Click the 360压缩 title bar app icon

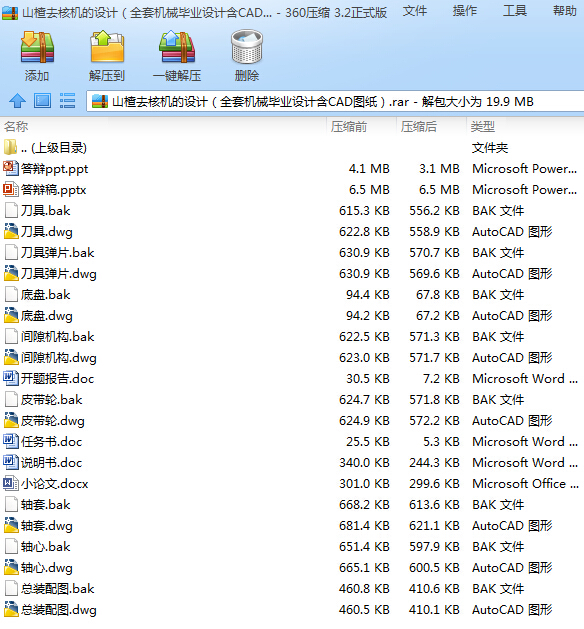point(10,13)
